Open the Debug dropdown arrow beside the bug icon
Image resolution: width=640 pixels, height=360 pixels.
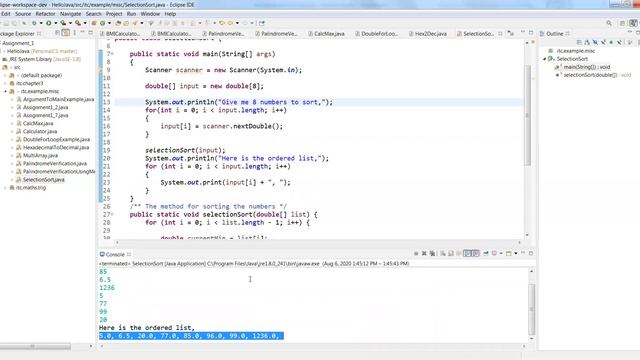41,23
